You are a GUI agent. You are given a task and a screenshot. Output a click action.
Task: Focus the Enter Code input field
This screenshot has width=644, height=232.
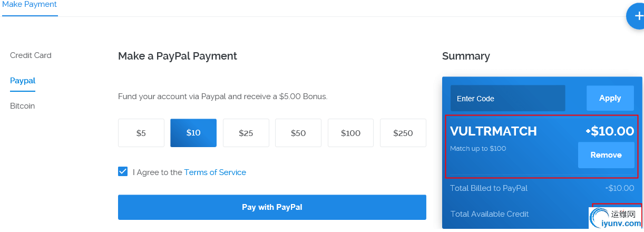point(507,99)
